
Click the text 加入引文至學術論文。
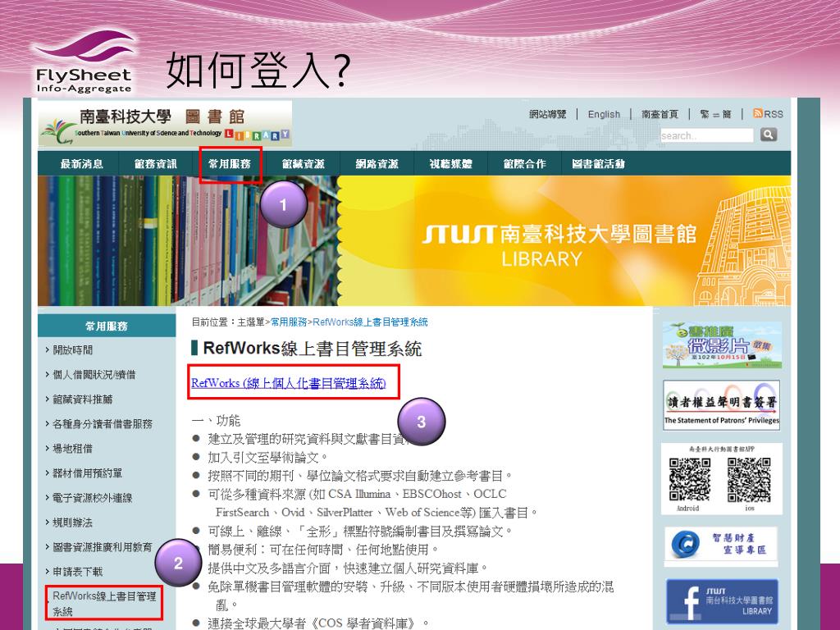[x=268, y=457]
